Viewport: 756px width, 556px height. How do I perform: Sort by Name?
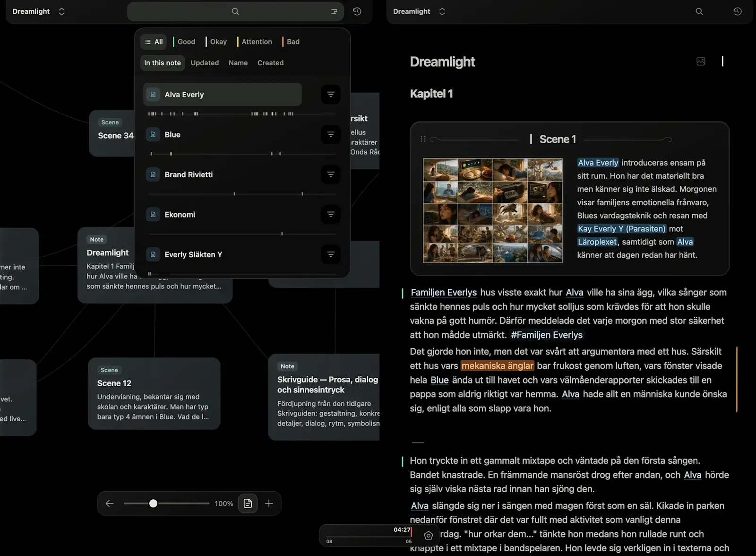click(x=238, y=63)
